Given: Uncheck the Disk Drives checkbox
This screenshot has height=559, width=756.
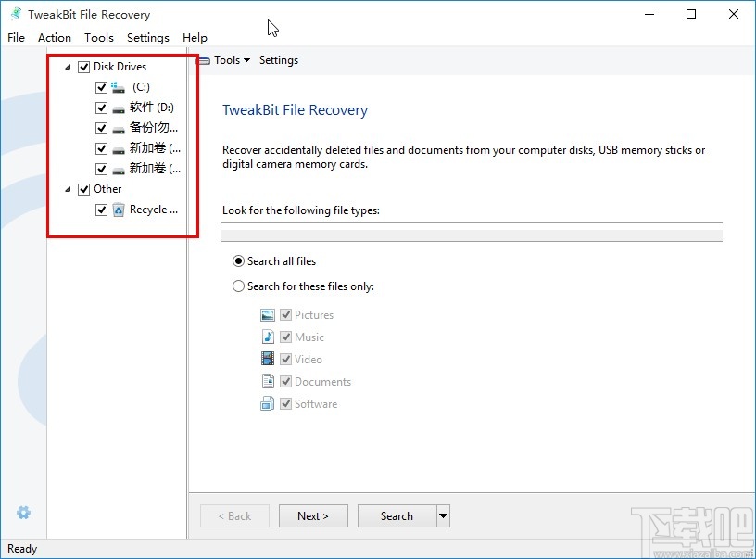Looking at the screenshot, I should click(84, 67).
